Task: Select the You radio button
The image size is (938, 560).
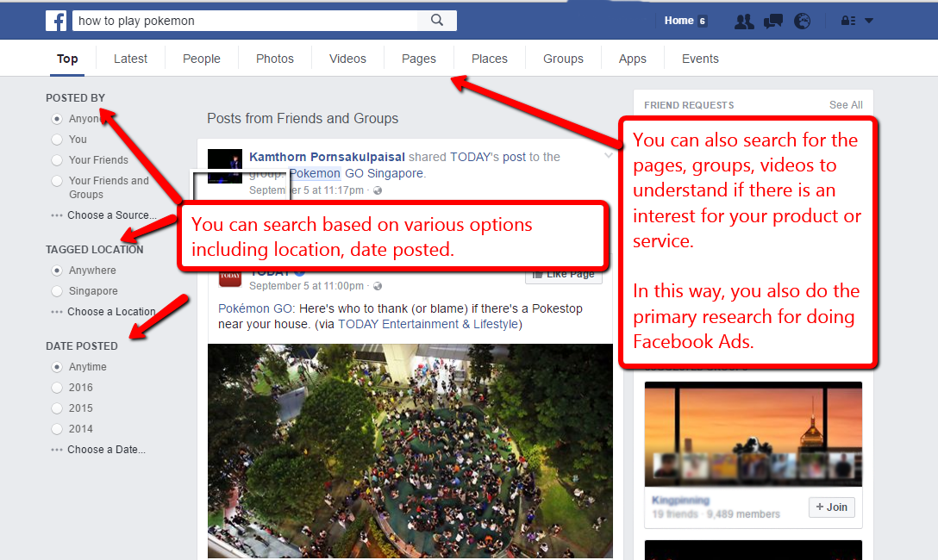Action: click(57, 140)
